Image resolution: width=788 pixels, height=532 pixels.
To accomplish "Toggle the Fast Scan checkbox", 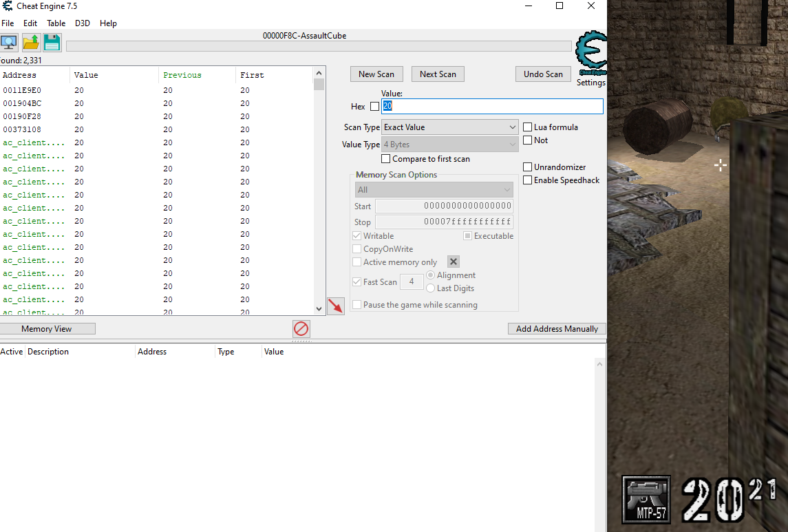I will (x=356, y=281).
